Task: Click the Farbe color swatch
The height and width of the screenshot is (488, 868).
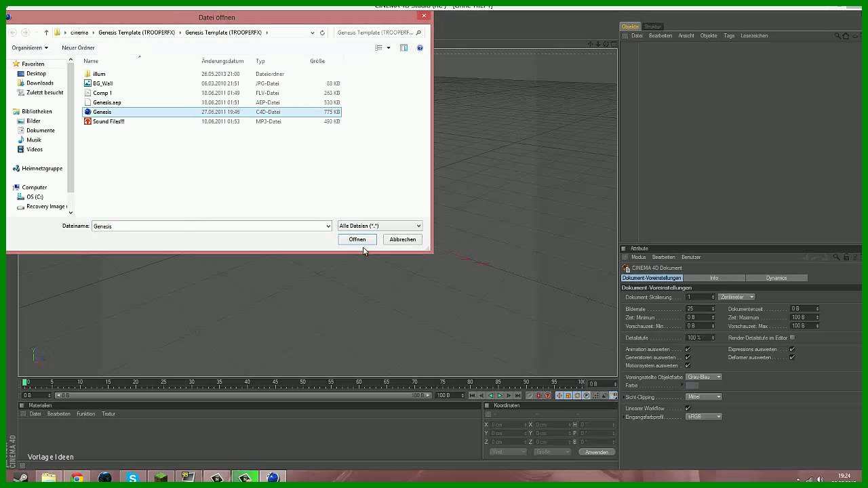Action: pos(692,386)
